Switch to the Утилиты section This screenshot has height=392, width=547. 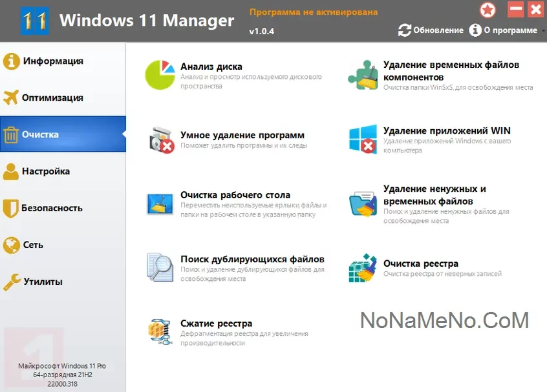click(43, 282)
